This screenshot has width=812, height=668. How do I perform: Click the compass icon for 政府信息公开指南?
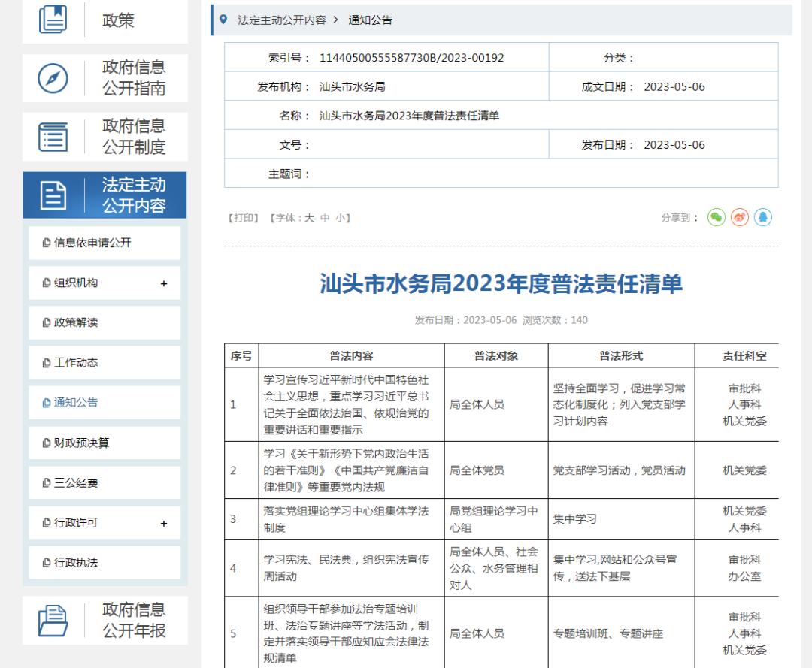click(51, 77)
